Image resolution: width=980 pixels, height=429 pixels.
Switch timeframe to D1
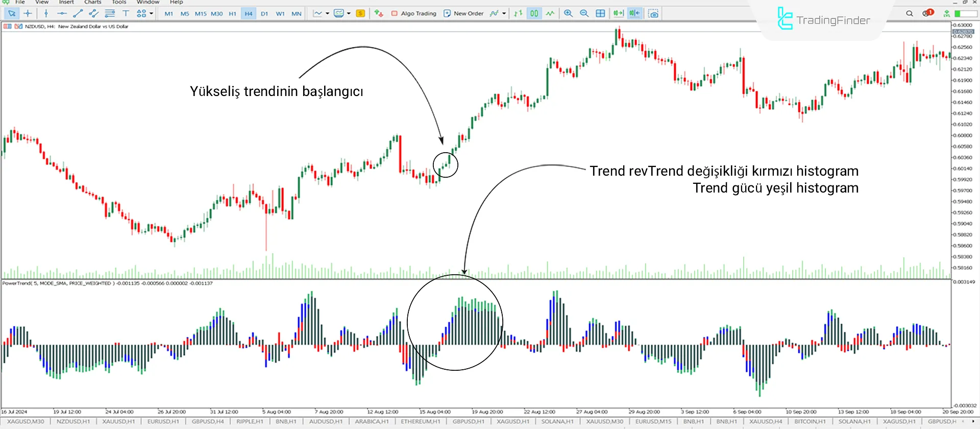(264, 14)
